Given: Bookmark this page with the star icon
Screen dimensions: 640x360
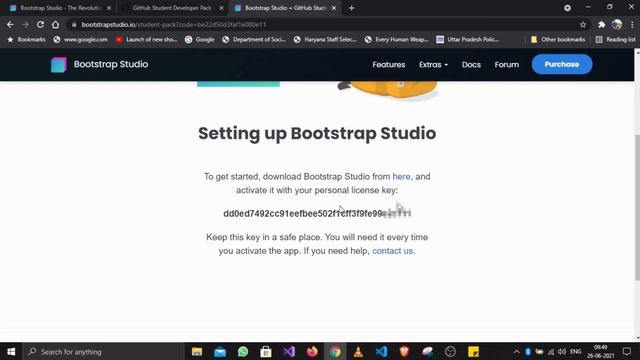Looking at the screenshot, I should pyautogui.click(x=583, y=24).
